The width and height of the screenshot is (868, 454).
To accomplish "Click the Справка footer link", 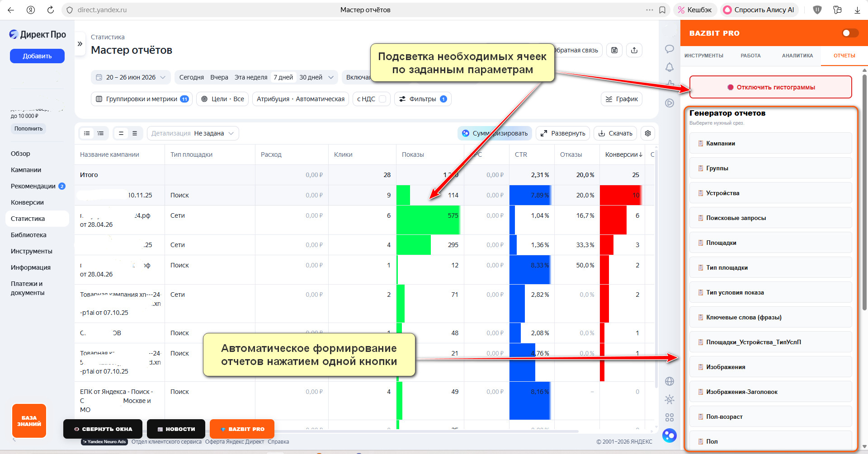I will (x=278, y=442).
